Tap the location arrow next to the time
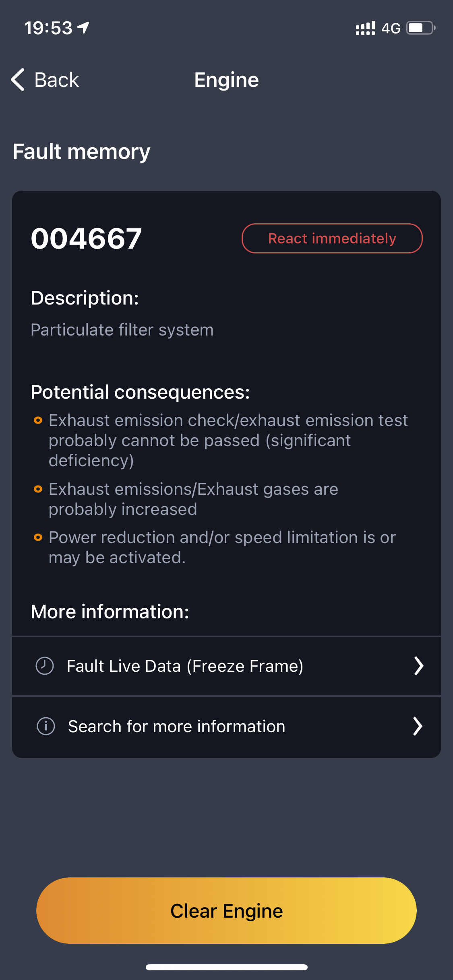Screen dimensions: 453x980 click(83, 28)
